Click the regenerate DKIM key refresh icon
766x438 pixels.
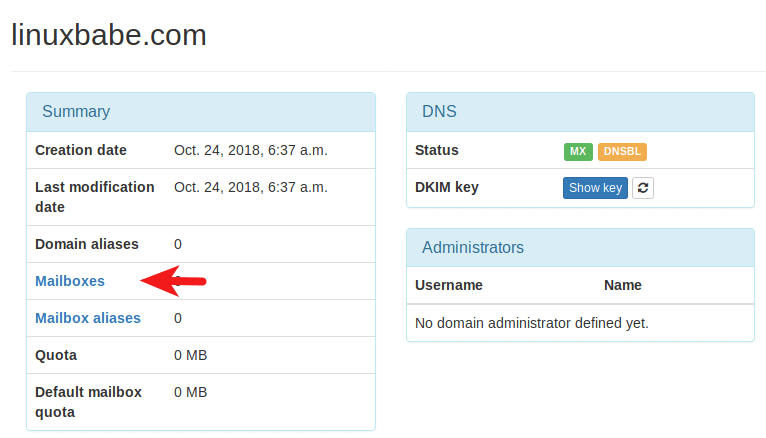(x=643, y=188)
